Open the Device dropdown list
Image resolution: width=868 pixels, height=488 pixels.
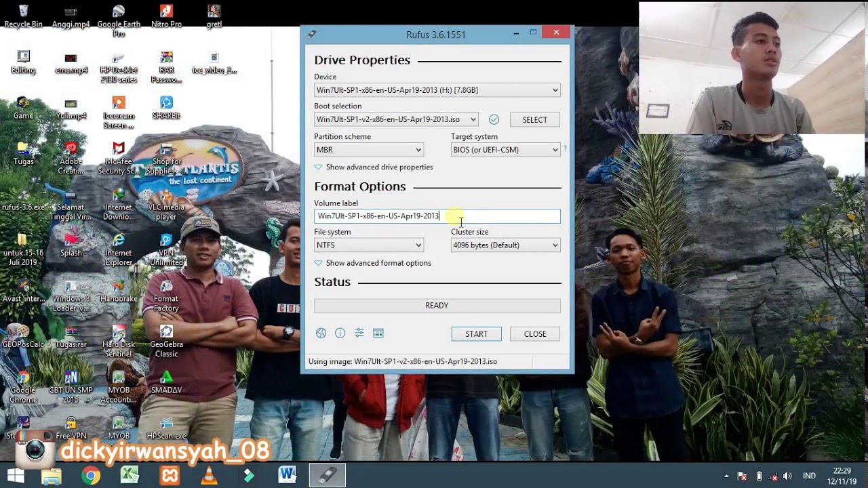437,90
